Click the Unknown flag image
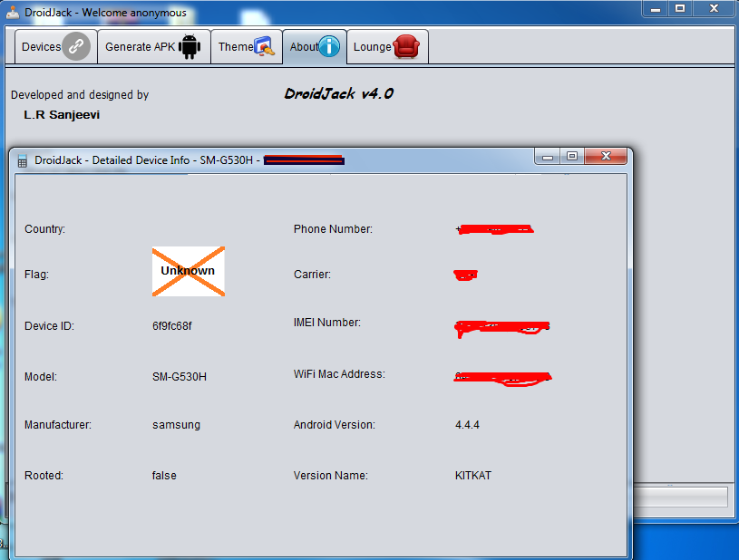739x560 pixels. click(x=189, y=271)
